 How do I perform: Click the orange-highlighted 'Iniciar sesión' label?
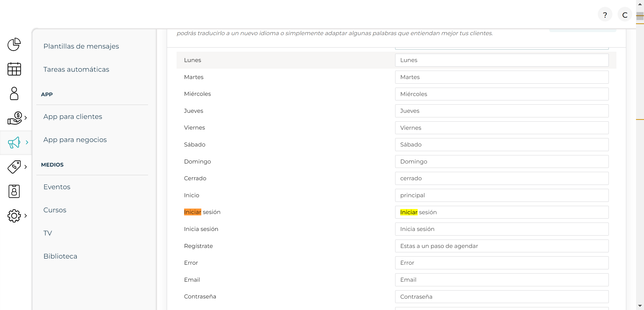point(202,212)
